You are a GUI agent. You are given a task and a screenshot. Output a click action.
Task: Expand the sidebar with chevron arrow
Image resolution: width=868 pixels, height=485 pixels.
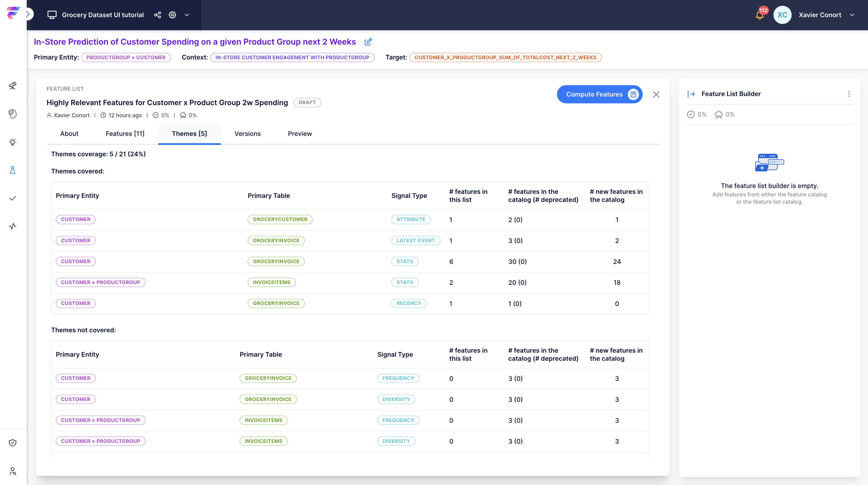[x=28, y=14]
